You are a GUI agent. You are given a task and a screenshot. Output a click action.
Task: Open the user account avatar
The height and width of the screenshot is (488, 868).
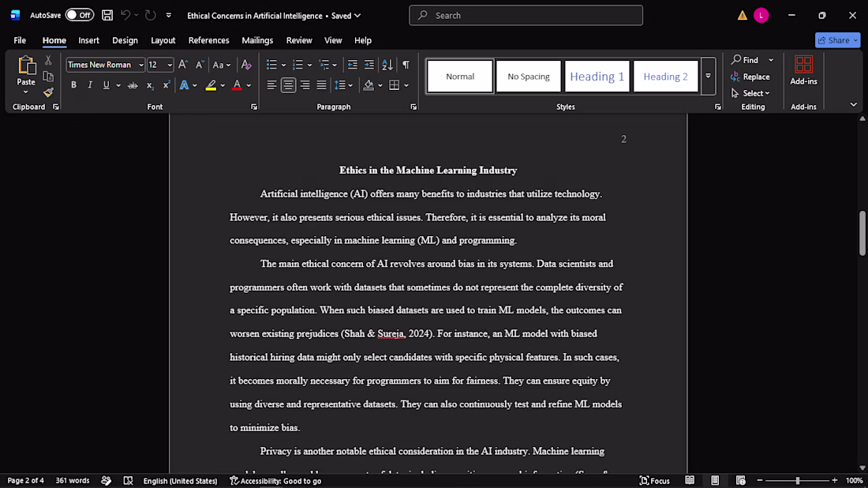point(761,16)
